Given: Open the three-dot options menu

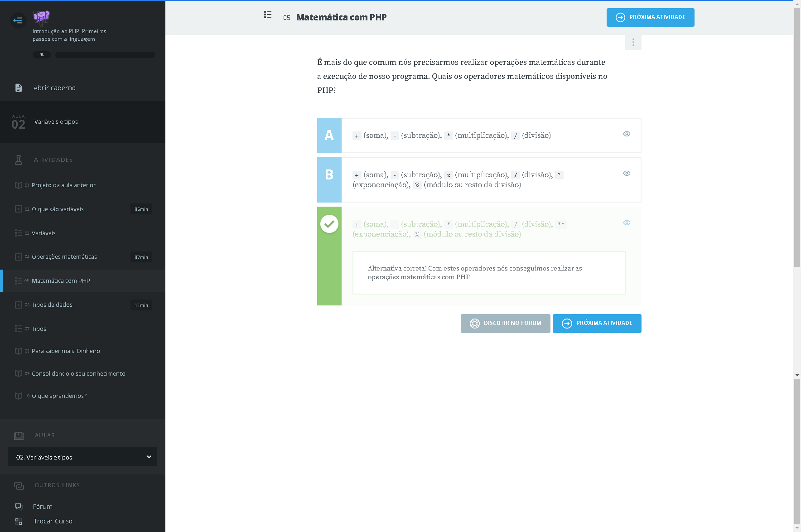Looking at the screenshot, I should [633, 42].
